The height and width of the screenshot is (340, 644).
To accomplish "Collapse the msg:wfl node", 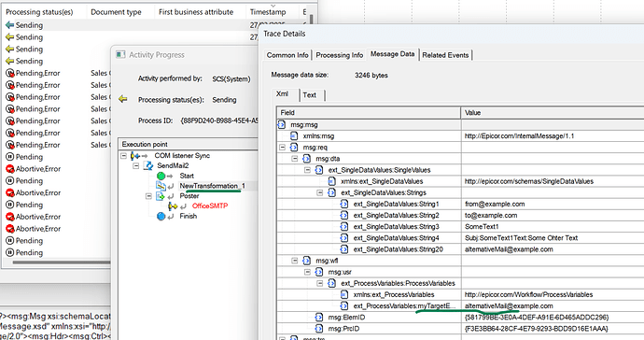I will coord(295,261).
